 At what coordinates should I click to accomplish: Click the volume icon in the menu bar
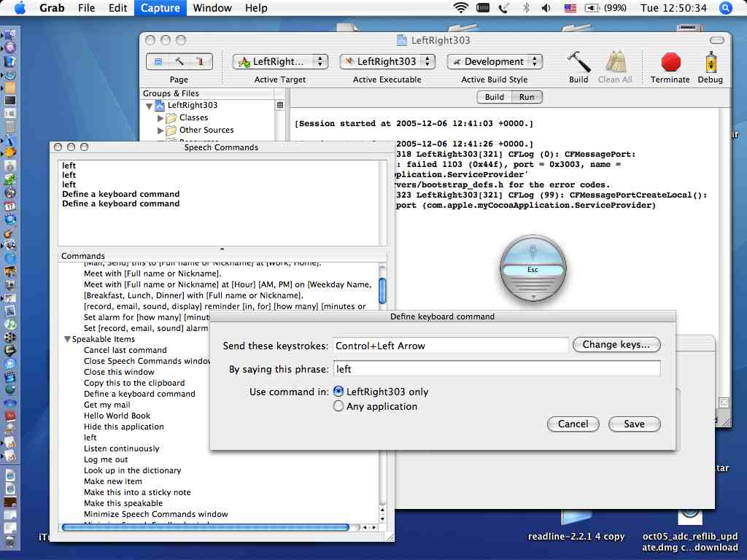click(x=546, y=7)
